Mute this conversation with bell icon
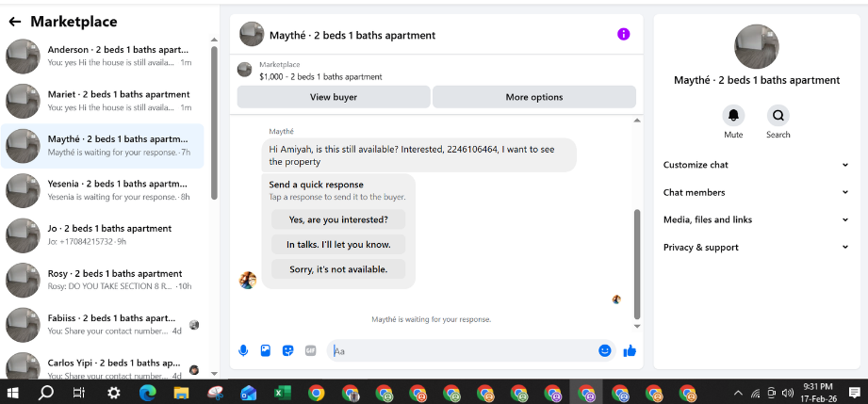 733,116
